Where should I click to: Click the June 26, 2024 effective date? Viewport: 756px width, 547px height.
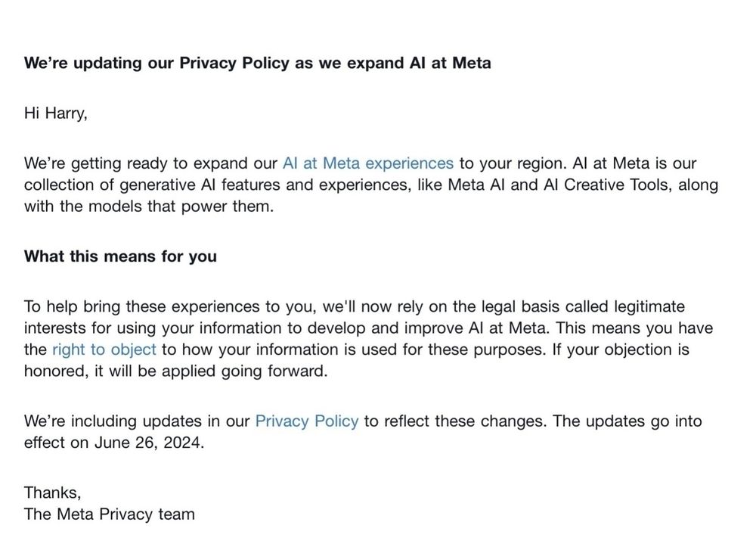pyautogui.click(x=149, y=443)
